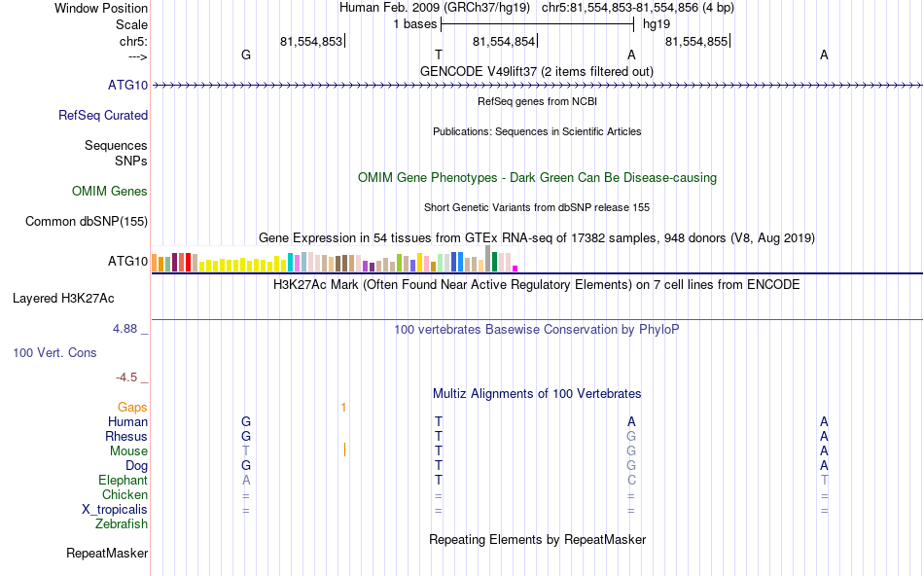Click the -4.5 PhyloP lower limit value
924x576 pixels.
(x=126, y=378)
